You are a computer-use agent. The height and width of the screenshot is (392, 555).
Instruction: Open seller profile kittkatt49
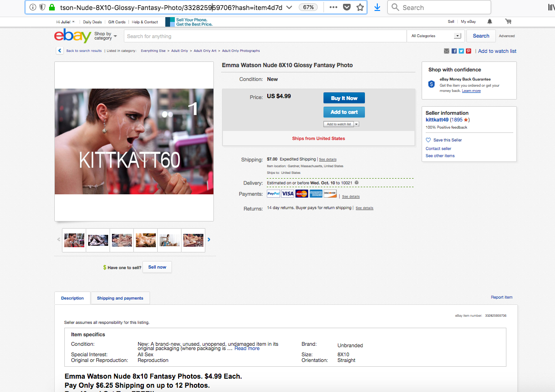point(437,120)
